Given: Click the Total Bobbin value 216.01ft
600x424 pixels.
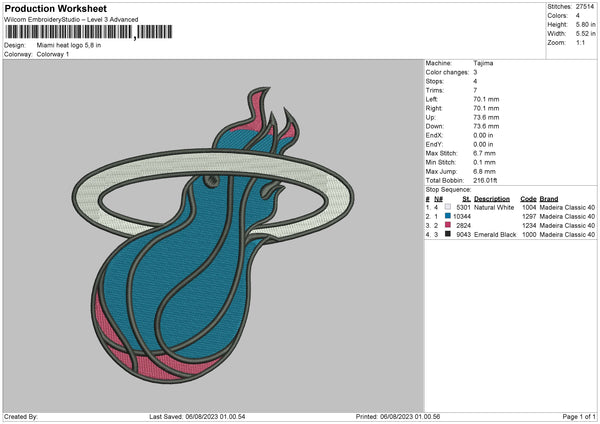Looking at the screenshot, I should click(x=487, y=180).
